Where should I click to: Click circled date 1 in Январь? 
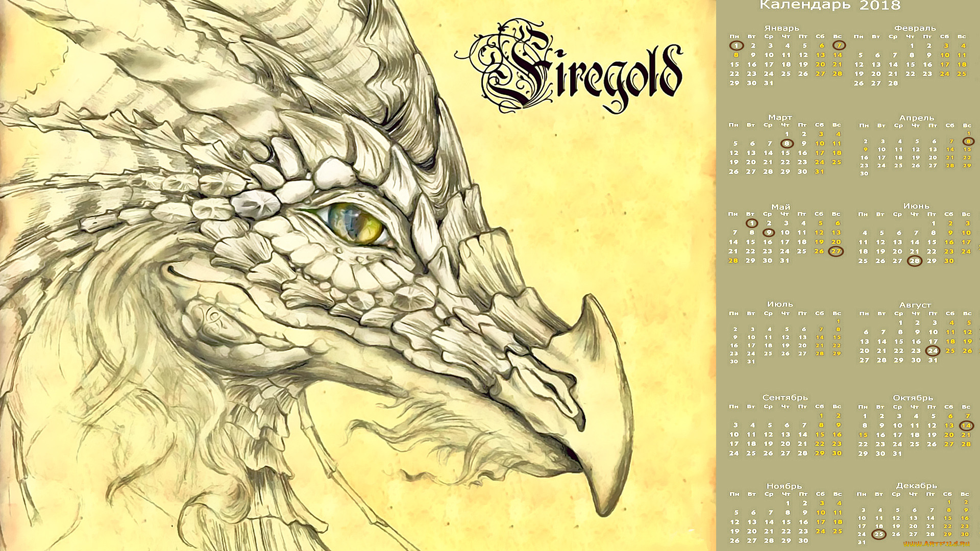point(736,45)
